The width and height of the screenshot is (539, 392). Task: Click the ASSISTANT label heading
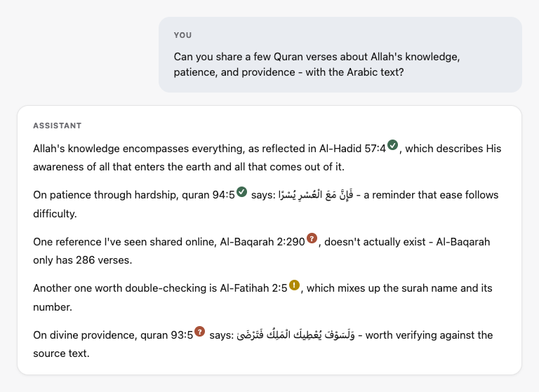click(x=58, y=126)
